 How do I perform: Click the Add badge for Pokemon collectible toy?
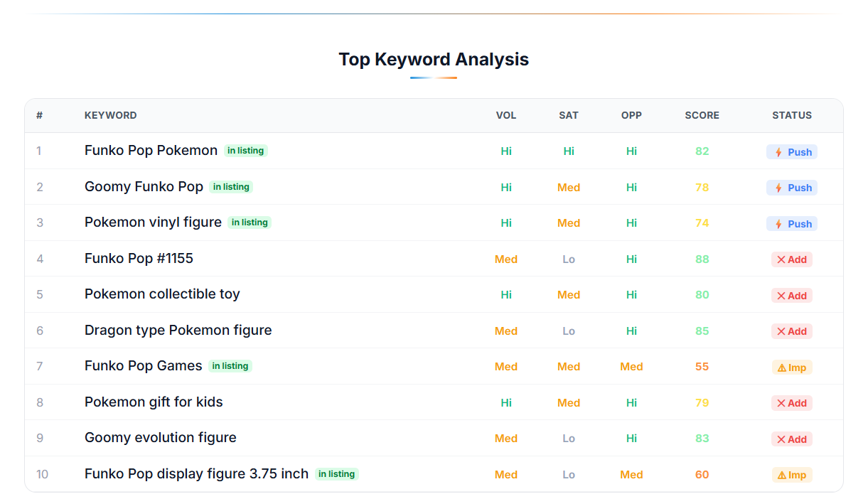click(x=791, y=295)
